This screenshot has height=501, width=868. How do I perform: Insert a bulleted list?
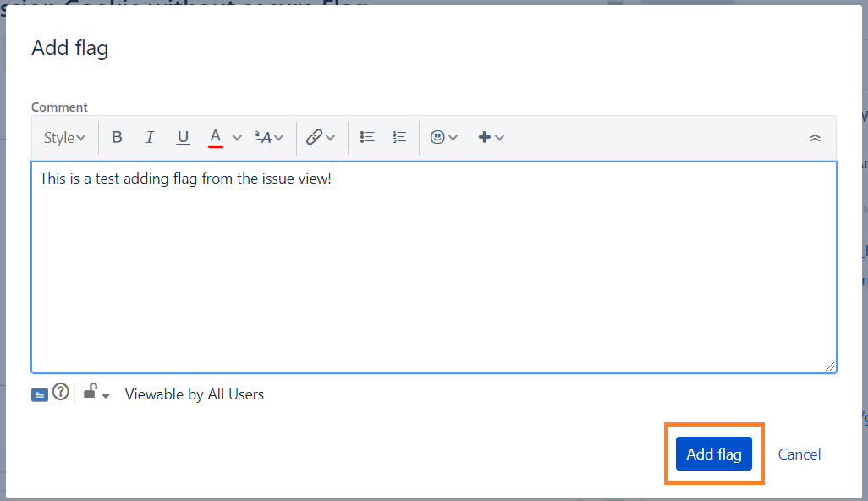[x=367, y=137]
